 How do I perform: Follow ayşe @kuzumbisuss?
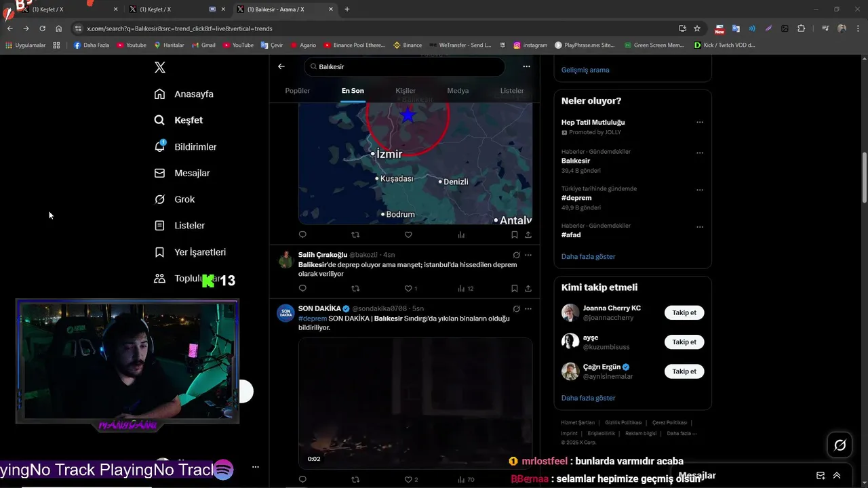[684, 342]
